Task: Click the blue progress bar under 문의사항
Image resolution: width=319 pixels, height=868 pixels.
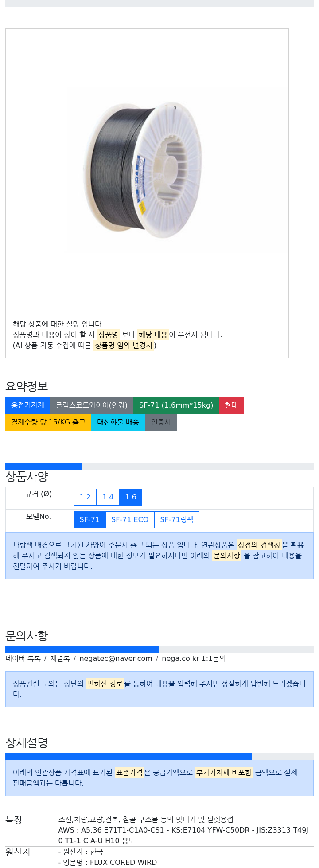Action: [82, 650]
